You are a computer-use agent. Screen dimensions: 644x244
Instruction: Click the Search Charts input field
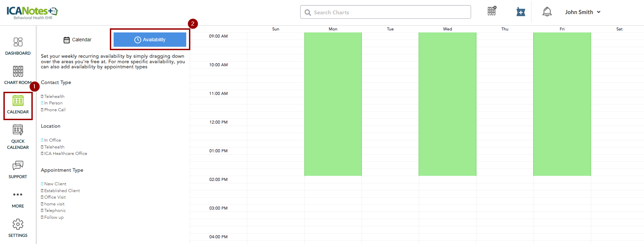coord(385,12)
